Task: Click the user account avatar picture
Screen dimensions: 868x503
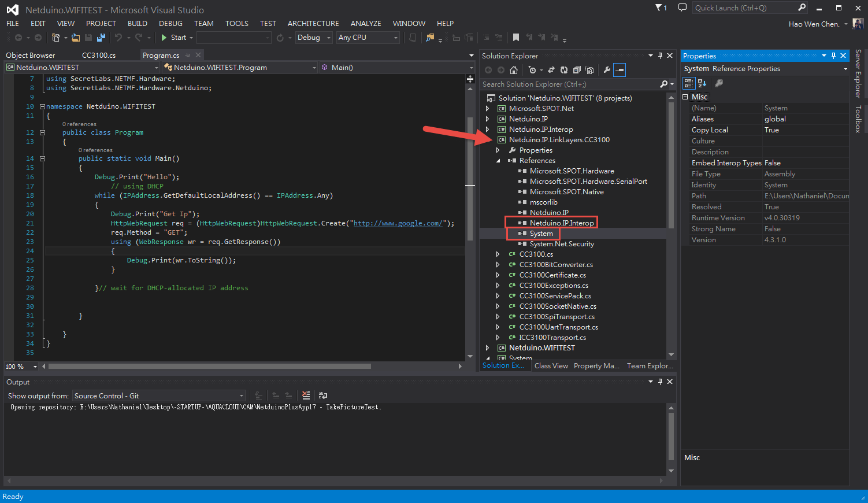Action: (858, 24)
